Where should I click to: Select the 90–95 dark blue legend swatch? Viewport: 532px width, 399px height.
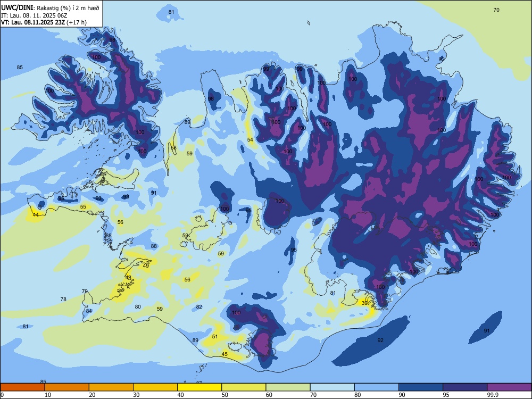click(x=421, y=387)
